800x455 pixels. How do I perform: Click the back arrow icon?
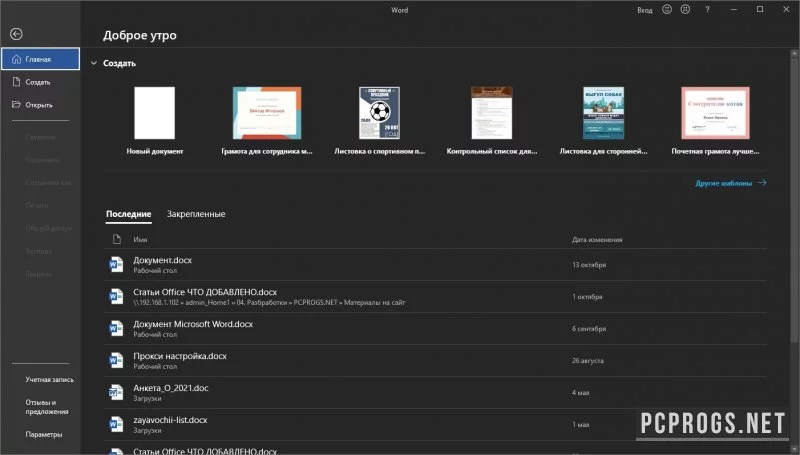click(x=16, y=34)
